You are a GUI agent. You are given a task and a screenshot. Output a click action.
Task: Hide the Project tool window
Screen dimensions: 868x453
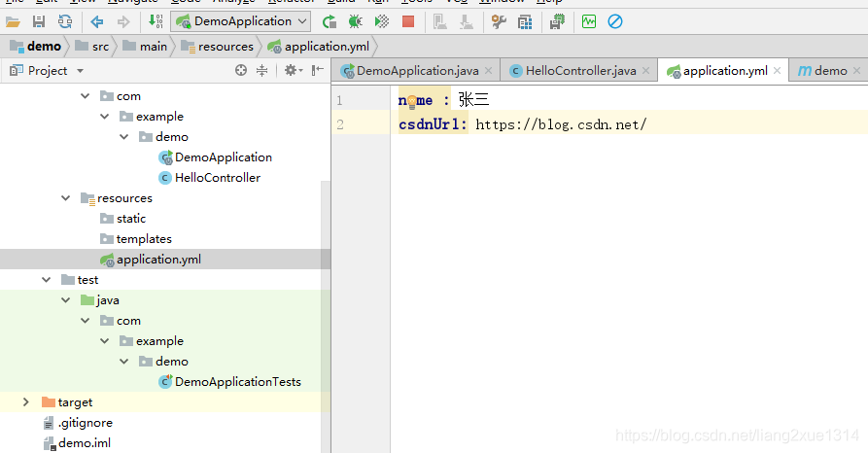coord(317,70)
